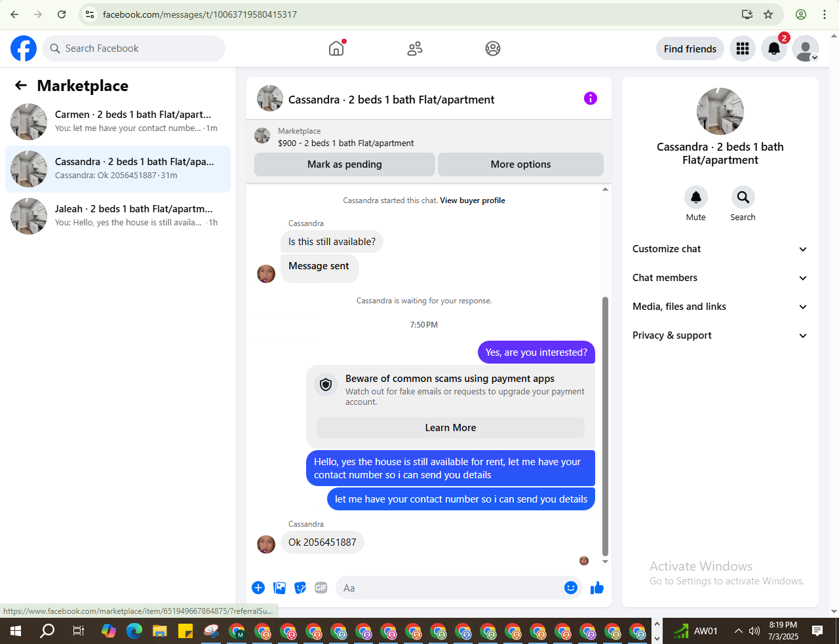Open the Chrome three-dot menu
This screenshot has width=839, height=644.
(825, 14)
